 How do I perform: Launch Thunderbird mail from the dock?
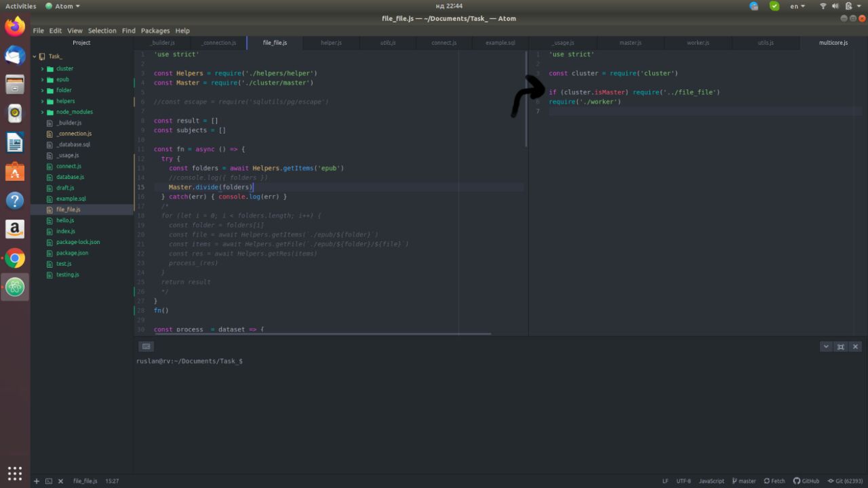pyautogui.click(x=15, y=56)
